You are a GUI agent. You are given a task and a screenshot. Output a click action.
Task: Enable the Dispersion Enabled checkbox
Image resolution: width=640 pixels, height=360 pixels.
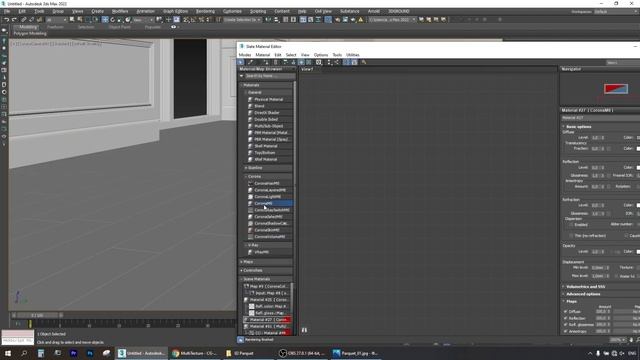point(571,224)
